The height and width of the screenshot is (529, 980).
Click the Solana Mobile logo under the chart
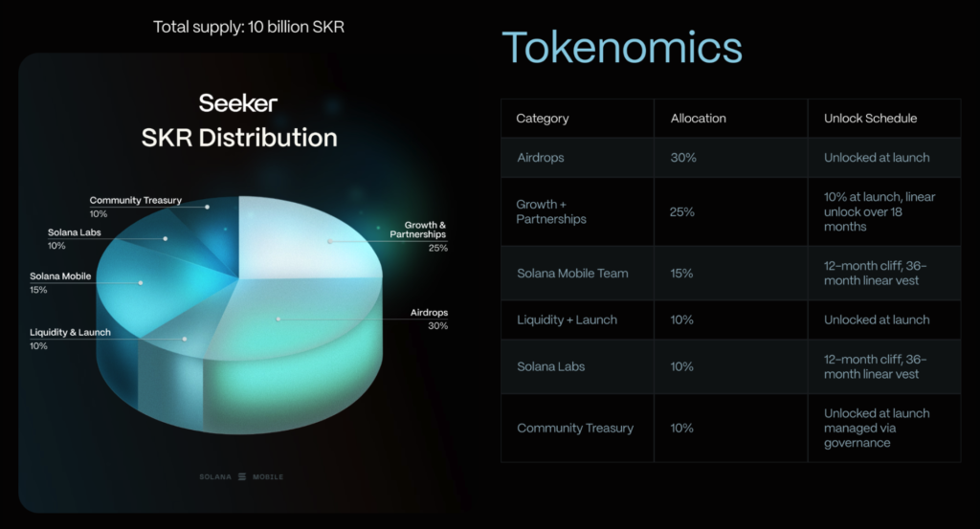point(241,476)
